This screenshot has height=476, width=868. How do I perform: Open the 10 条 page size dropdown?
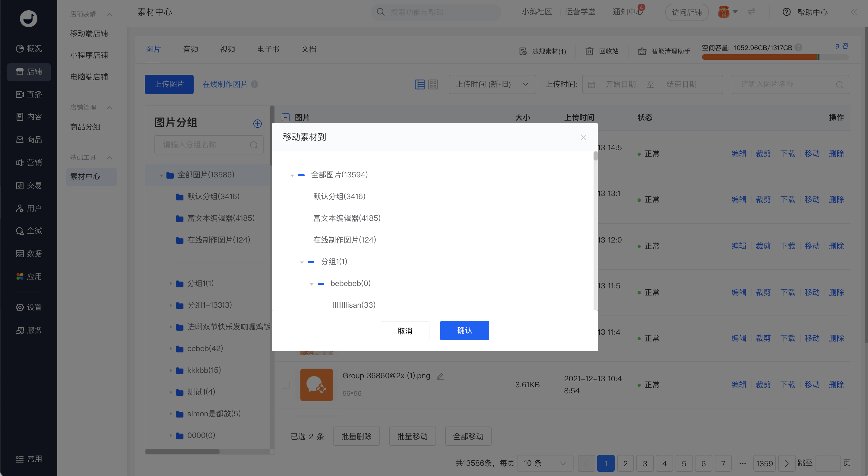pyautogui.click(x=545, y=463)
